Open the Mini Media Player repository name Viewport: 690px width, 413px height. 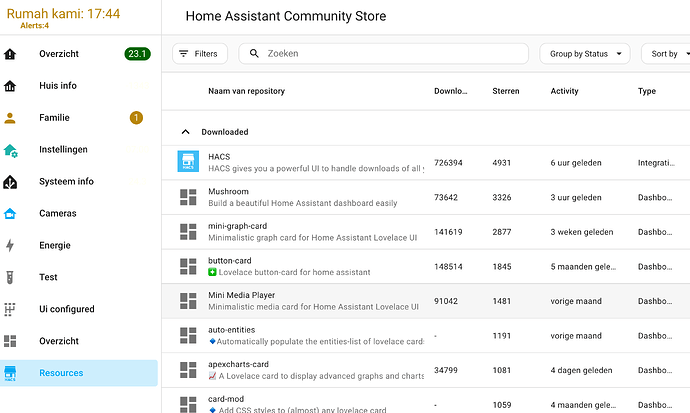242,295
